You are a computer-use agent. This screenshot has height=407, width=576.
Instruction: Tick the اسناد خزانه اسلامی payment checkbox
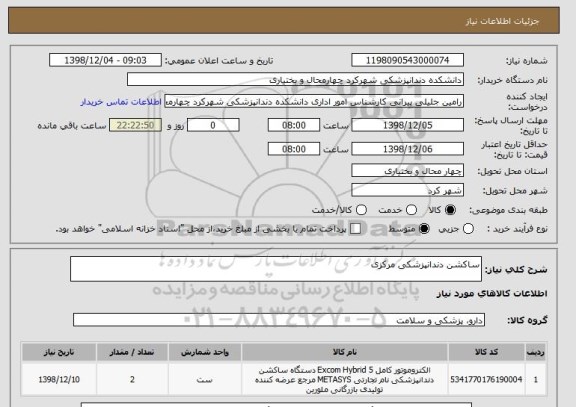pos(355,229)
